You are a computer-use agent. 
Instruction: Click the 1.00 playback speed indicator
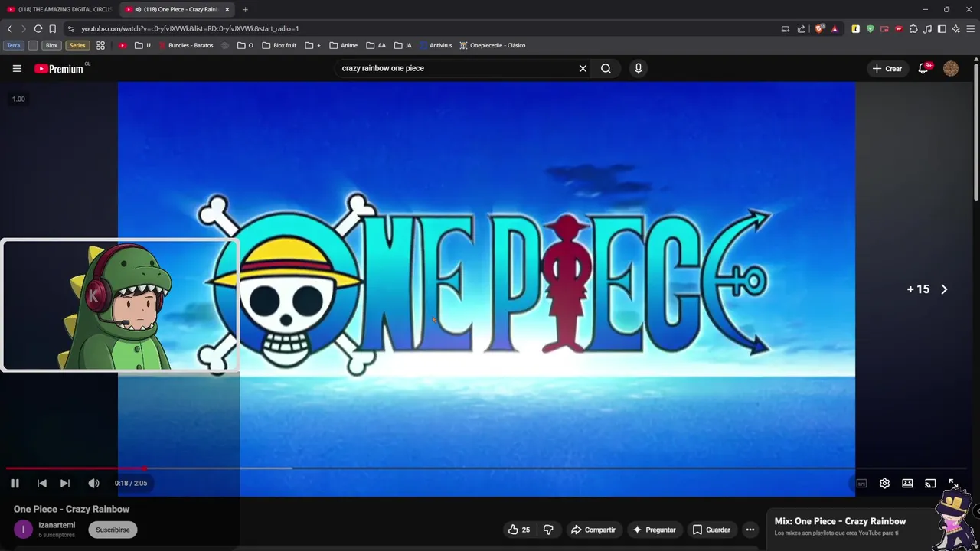pyautogui.click(x=18, y=99)
